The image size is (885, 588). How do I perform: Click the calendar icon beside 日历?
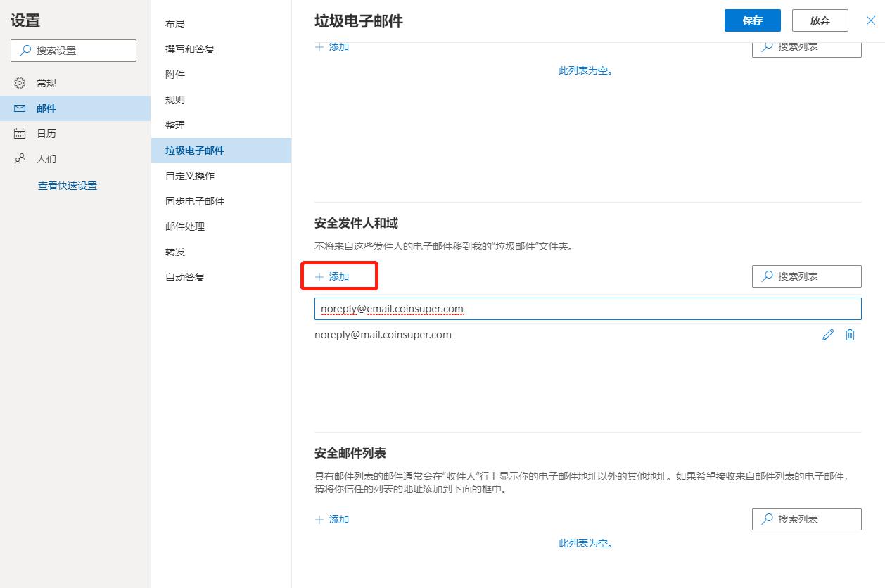[x=20, y=134]
